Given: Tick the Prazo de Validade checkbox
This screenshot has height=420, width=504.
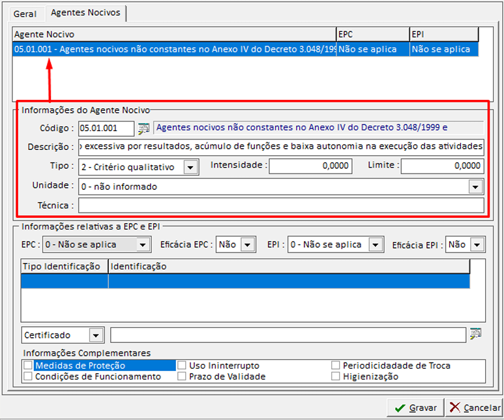Looking at the screenshot, I should click(x=183, y=376).
